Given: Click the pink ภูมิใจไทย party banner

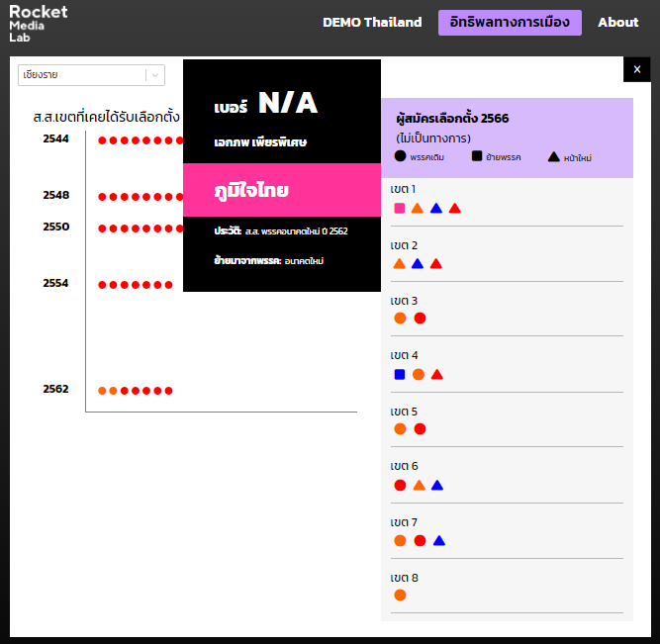Looking at the screenshot, I should point(282,190).
